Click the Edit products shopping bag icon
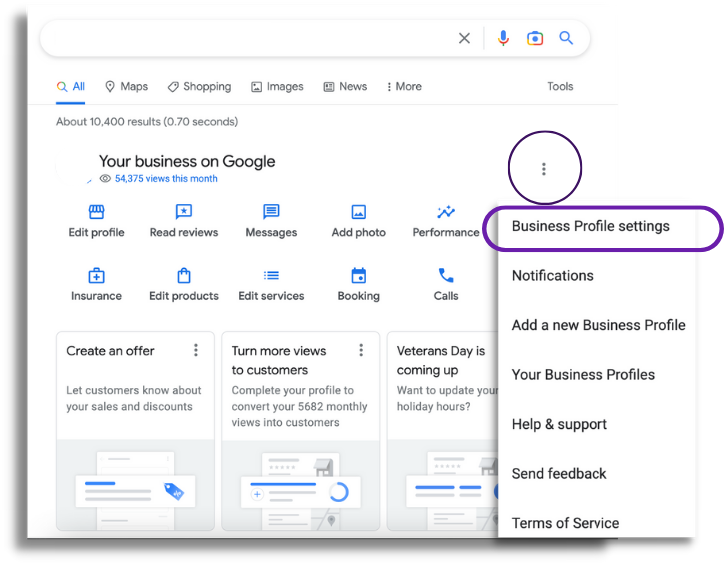This screenshot has height=566, width=725. coord(184,276)
